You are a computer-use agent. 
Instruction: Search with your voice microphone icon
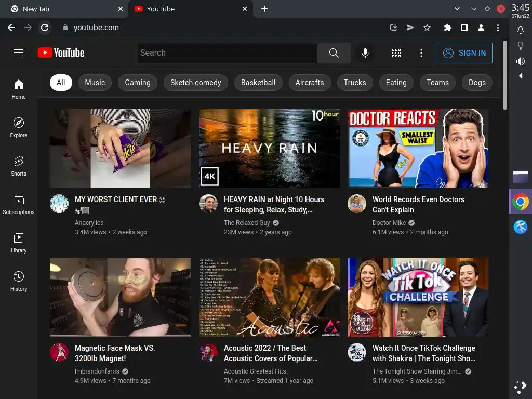365,53
